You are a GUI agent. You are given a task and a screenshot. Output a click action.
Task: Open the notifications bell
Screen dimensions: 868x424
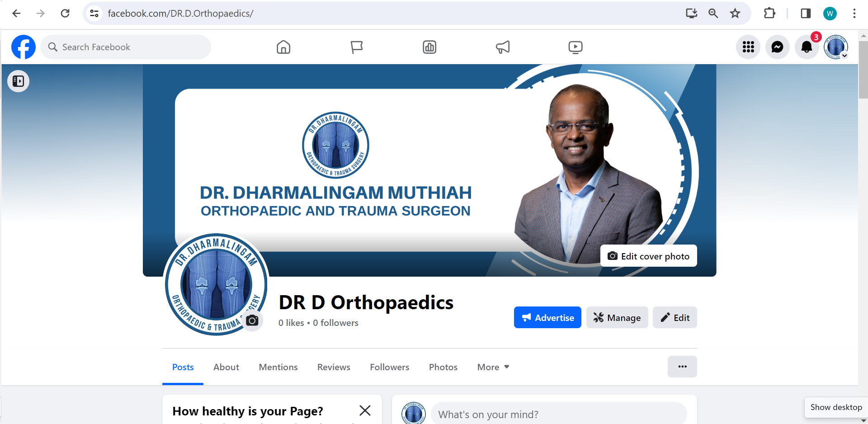[807, 47]
